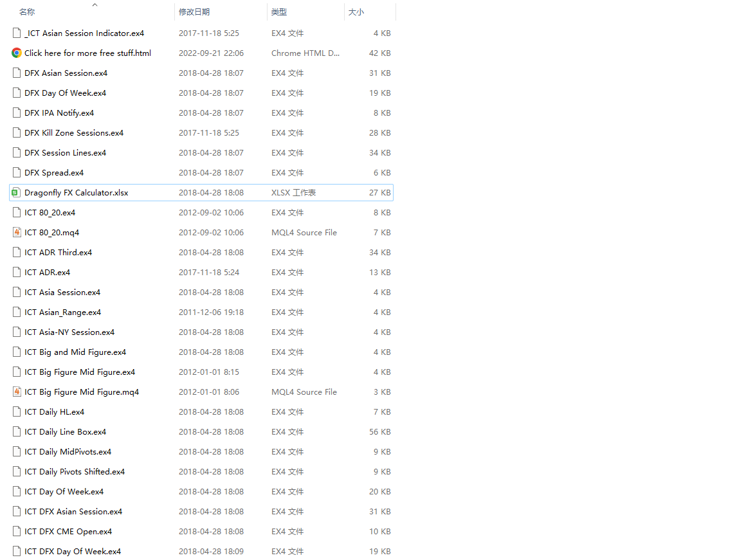
Task: Click the size 42 KB
Action: click(x=379, y=53)
